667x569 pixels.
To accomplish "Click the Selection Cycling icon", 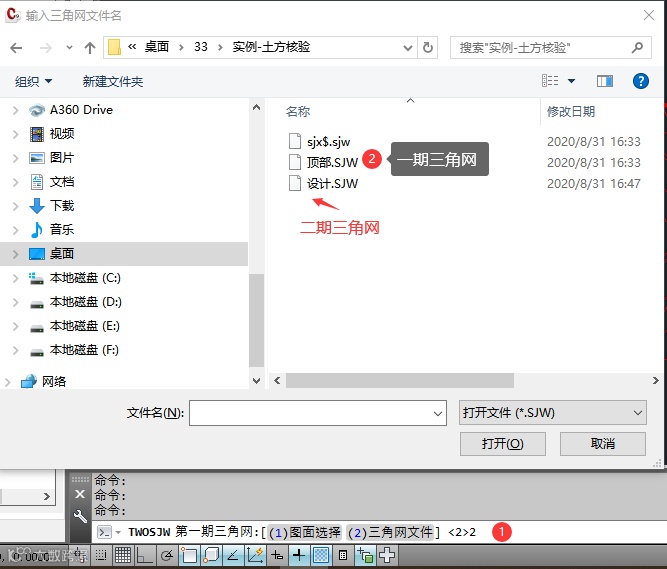I will point(365,555).
